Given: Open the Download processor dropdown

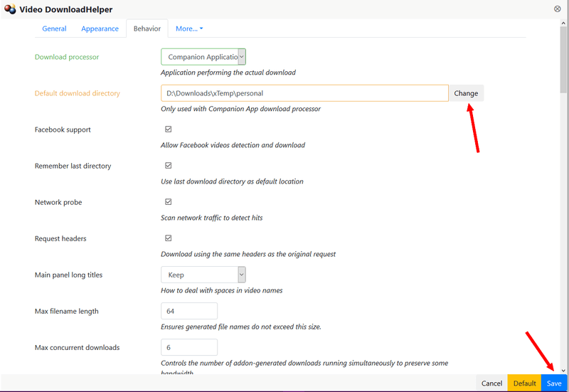Looking at the screenshot, I should (x=203, y=57).
